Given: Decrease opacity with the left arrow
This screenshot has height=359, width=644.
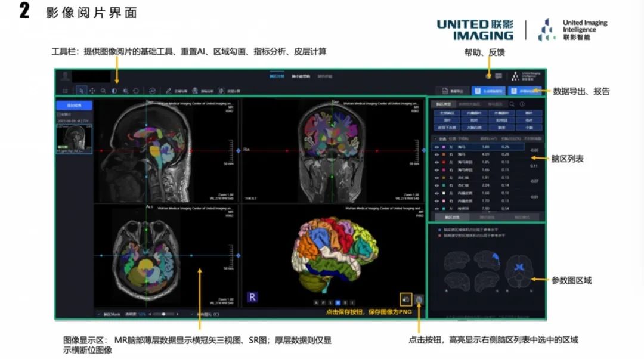Looking at the screenshot, I should (x=150, y=314).
